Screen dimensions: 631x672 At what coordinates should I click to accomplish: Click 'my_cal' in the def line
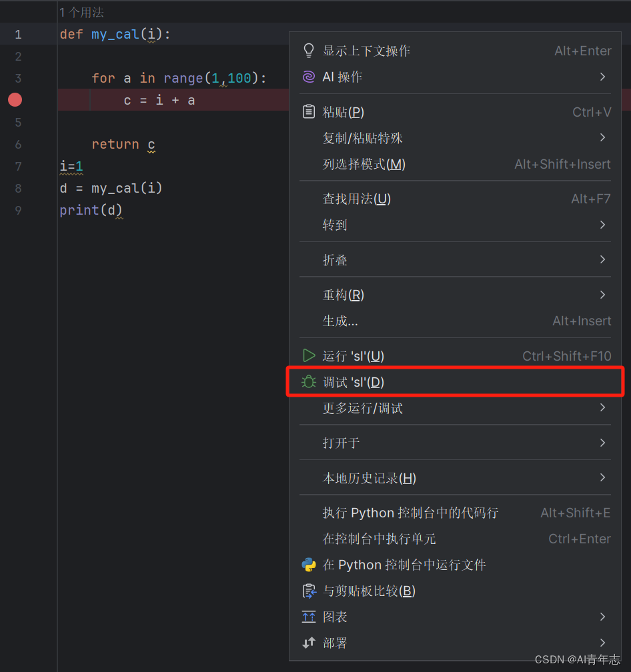coord(115,34)
